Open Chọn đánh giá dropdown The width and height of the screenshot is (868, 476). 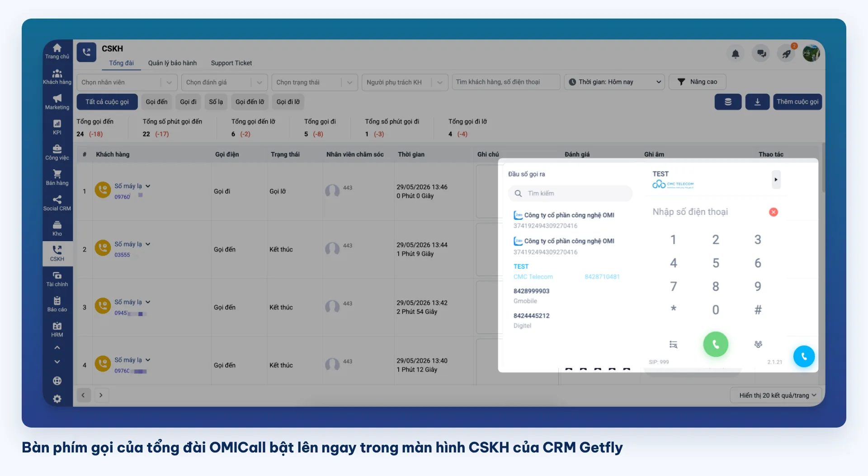(225, 82)
